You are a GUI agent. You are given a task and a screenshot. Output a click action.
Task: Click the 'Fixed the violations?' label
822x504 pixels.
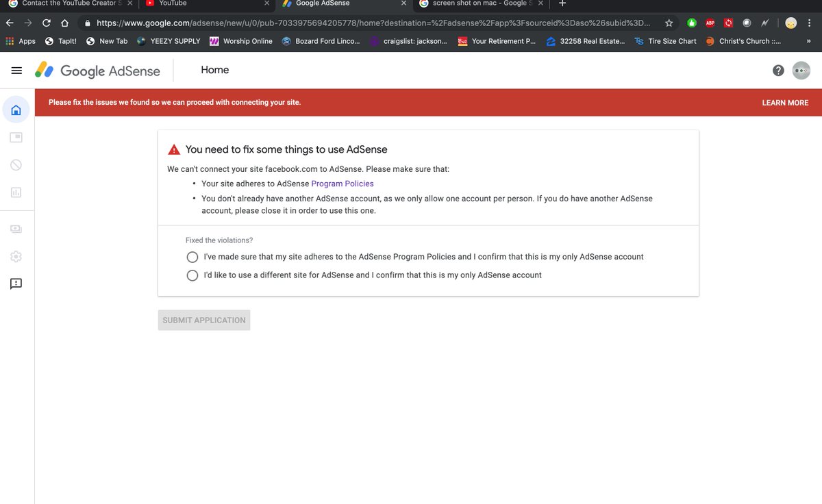pos(219,240)
